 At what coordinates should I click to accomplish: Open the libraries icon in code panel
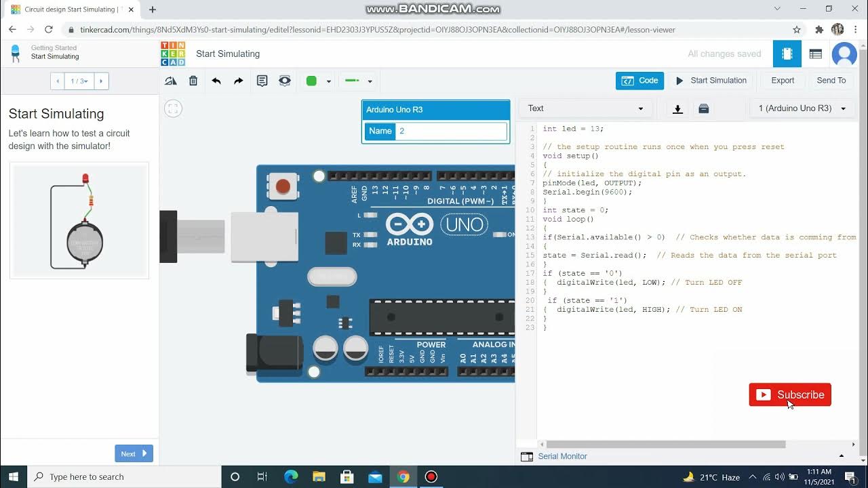click(x=704, y=108)
